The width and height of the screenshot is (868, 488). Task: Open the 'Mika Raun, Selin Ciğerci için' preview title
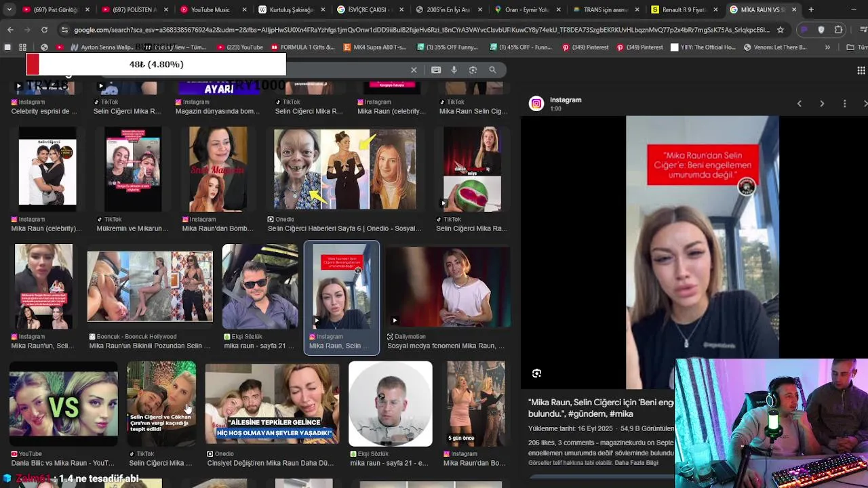(601, 408)
